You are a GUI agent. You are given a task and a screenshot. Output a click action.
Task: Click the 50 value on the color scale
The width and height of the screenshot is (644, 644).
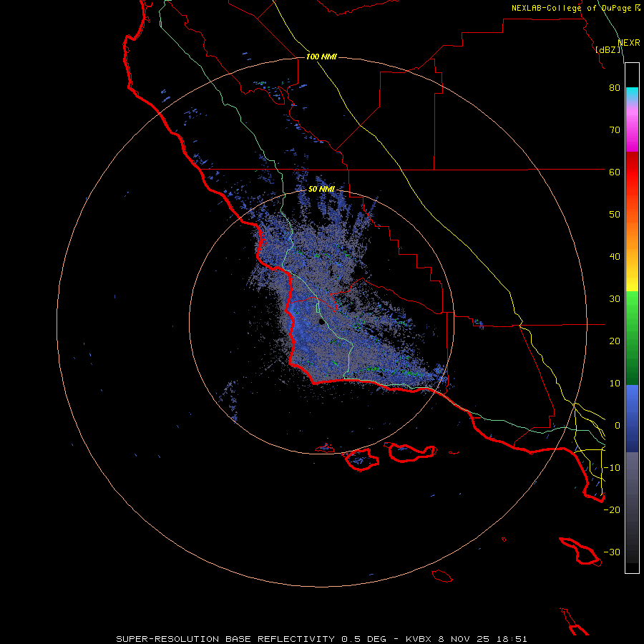click(615, 215)
